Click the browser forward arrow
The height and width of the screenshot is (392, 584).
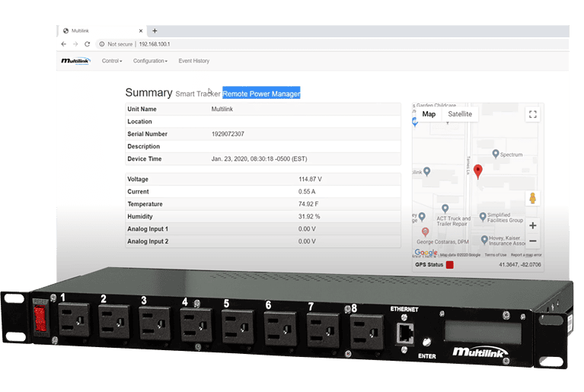click(75, 44)
